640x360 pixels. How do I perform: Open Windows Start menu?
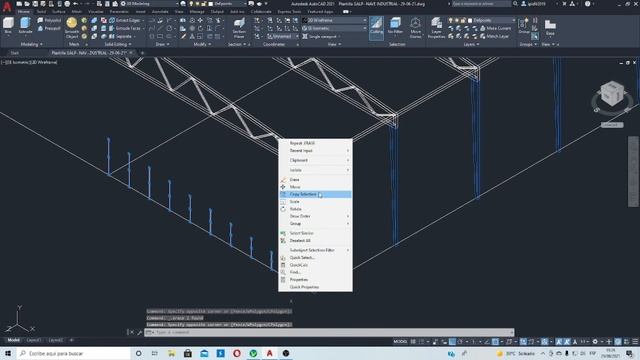8,353
